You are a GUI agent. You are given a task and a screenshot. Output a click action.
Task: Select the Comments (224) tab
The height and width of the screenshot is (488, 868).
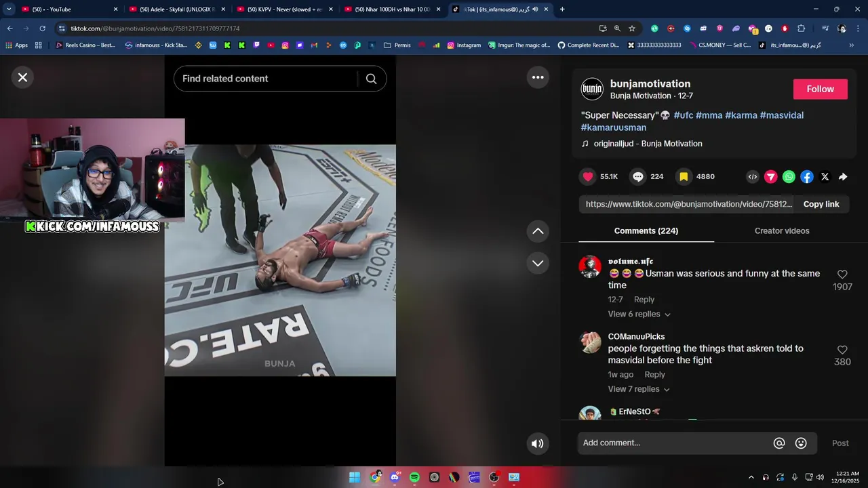[x=646, y=231]
